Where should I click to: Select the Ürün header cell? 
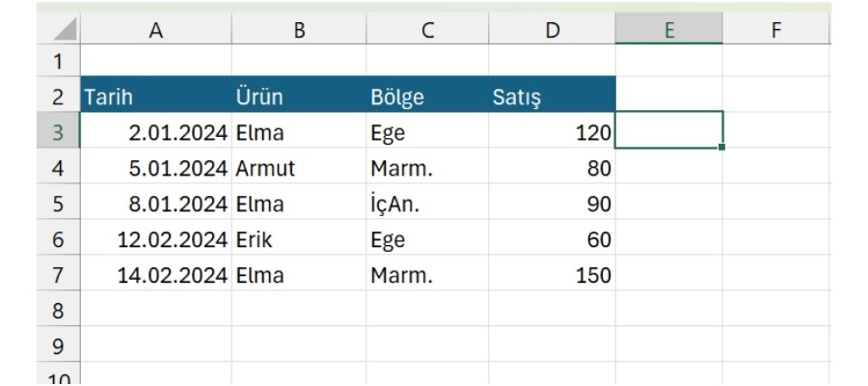299,96
